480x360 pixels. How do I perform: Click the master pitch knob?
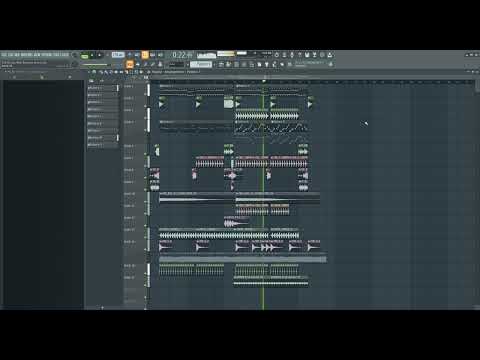point(75,64)
